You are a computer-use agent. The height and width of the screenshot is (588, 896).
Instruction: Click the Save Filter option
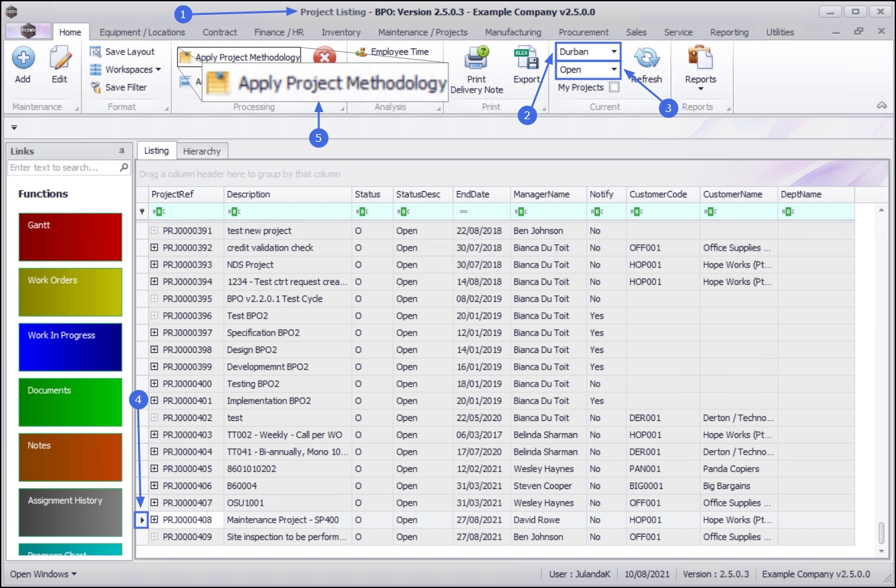click(x=126, y=87)
